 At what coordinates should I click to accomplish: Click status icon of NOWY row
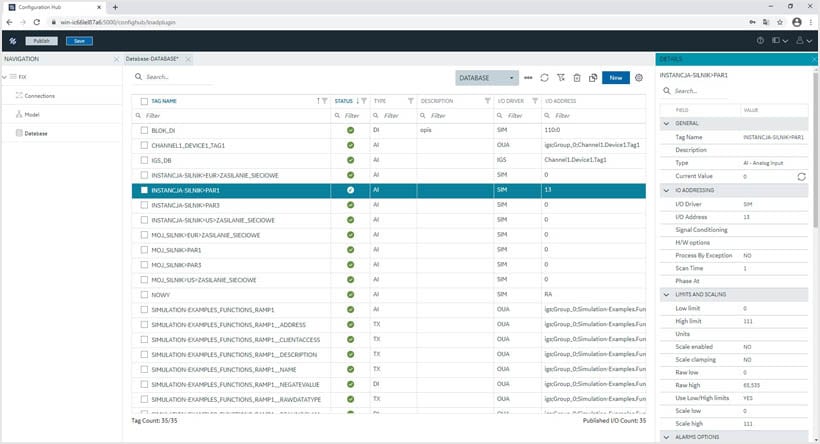tap(350, 294)
